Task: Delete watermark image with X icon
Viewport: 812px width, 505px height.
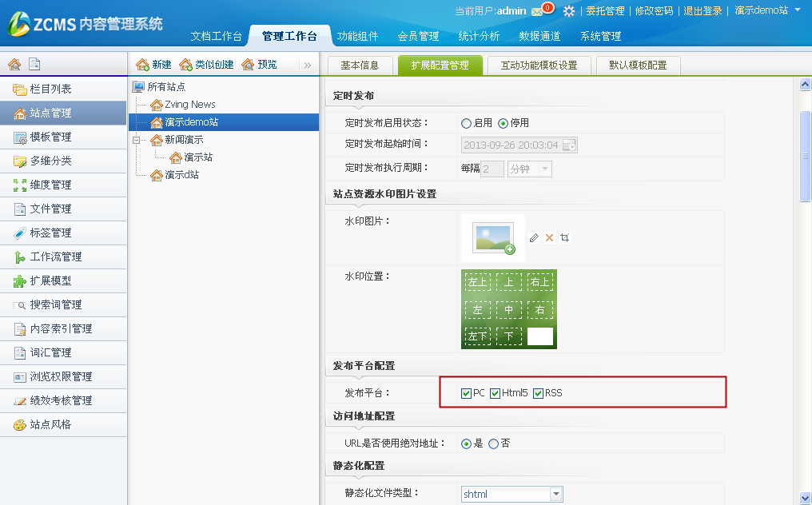Action: [x=549, y=238]
